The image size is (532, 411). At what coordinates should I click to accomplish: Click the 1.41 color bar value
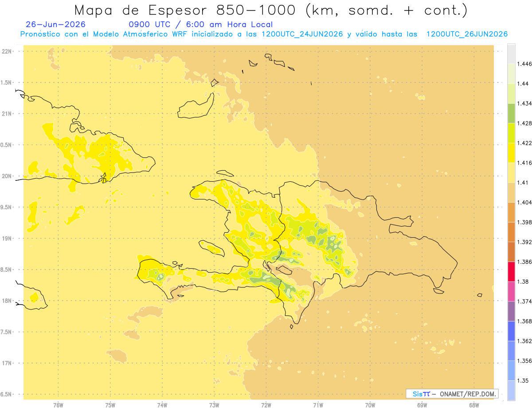tap(524, 183)
